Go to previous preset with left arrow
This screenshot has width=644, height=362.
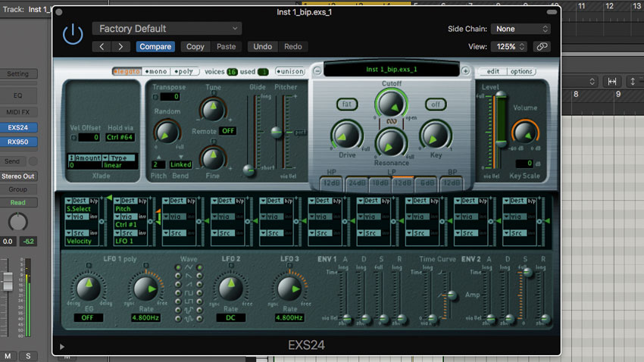(102, 47)
